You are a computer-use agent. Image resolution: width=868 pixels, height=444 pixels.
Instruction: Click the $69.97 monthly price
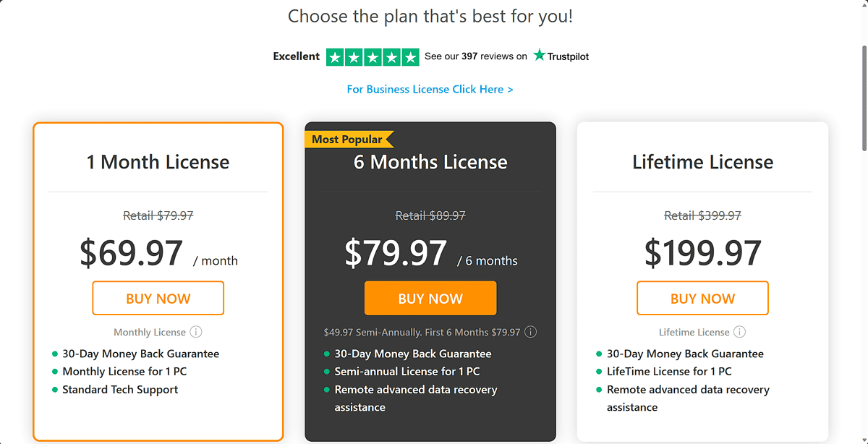tap(132, 253)
